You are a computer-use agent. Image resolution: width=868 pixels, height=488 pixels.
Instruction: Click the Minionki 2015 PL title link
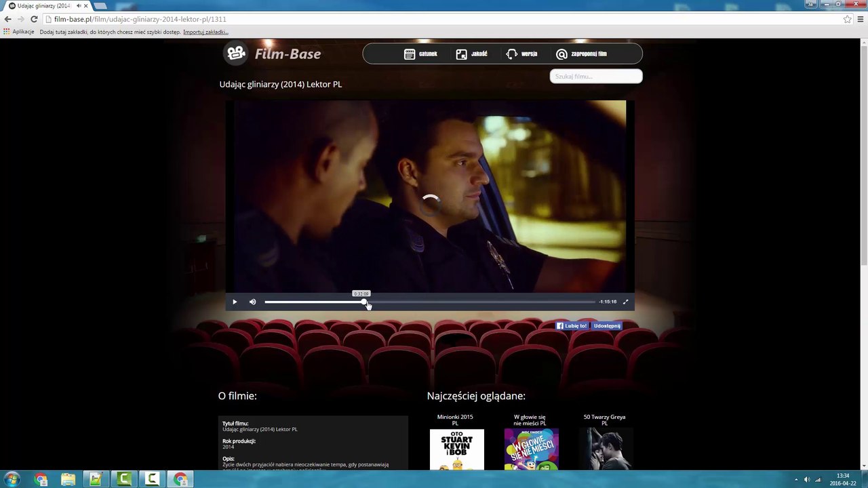[455, 420]
